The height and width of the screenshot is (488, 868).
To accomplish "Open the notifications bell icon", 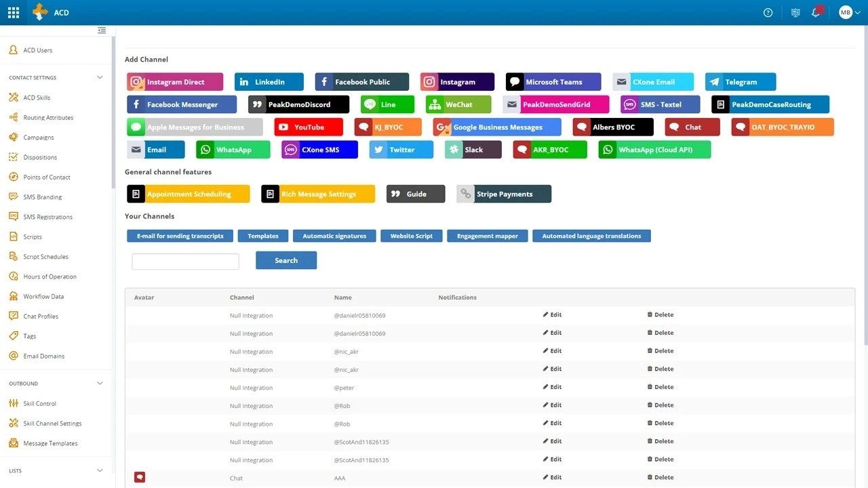I will click(816, 12).
